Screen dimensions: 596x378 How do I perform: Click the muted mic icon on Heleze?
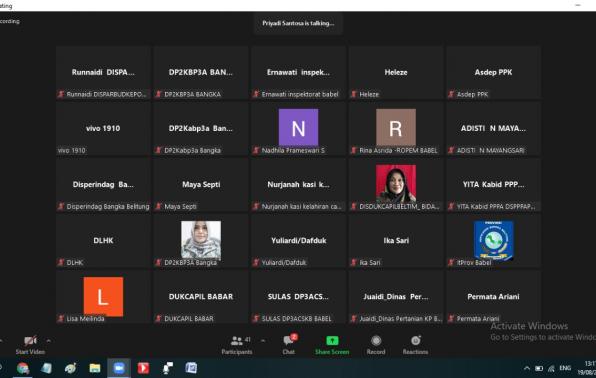[353, 94]
